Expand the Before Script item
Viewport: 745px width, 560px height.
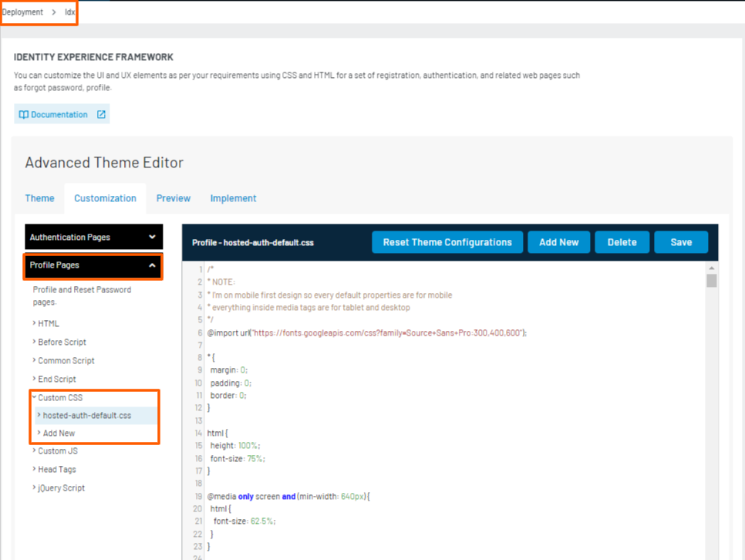[x=62, y=342]
